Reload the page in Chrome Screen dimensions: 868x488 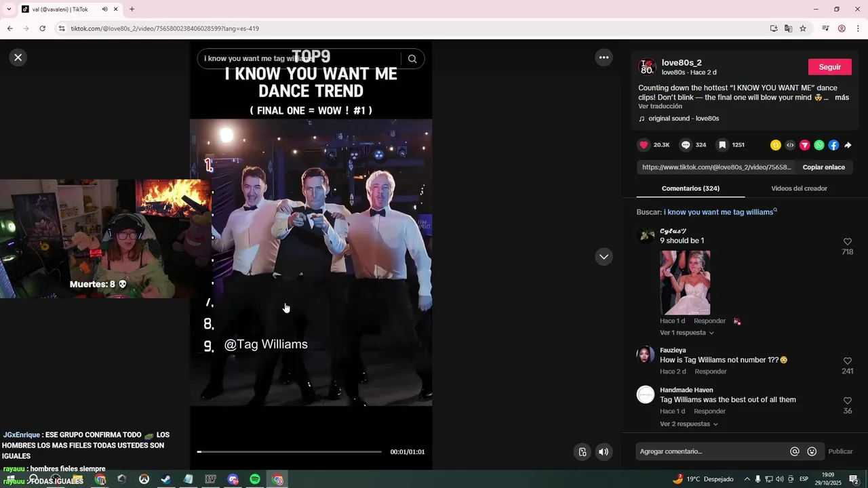point(42,28)
